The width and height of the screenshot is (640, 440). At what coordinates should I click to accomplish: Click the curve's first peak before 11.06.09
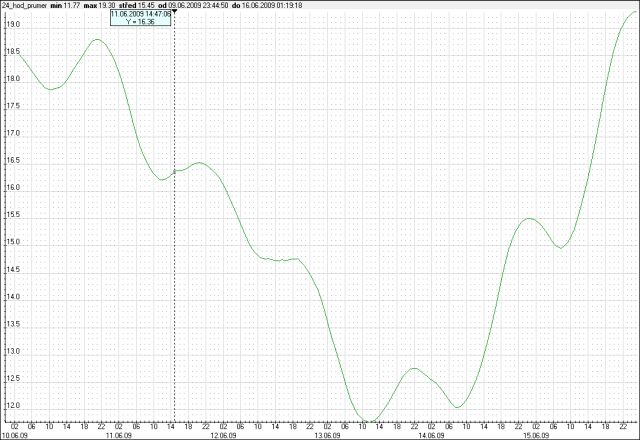tap(97, 40)
